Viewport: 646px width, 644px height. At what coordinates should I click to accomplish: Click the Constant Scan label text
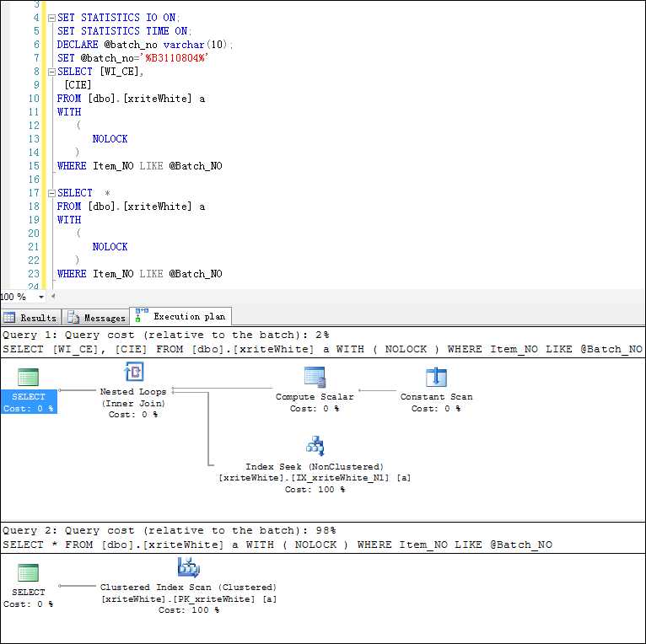pos(436,397)
